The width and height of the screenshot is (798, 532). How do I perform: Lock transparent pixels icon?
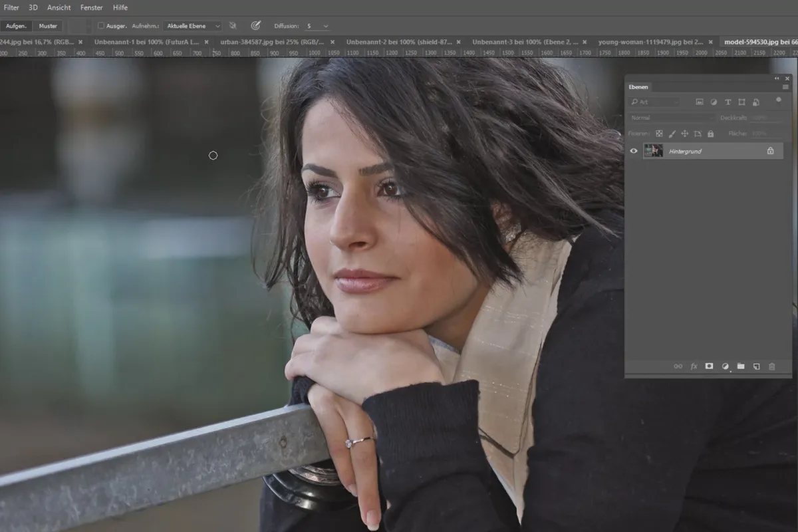point(659,134)
